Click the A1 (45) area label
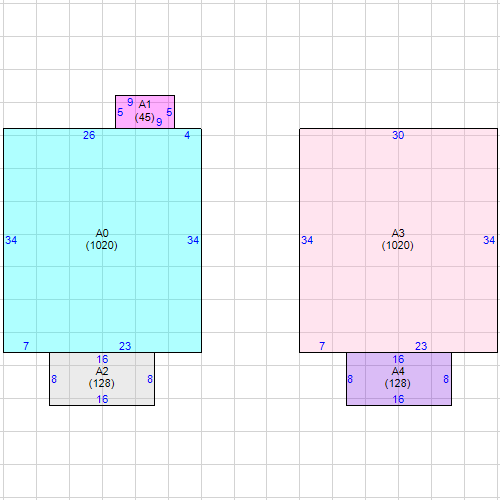The height and width of the screenshot is (500, 500). pyautogui.click(x=145, y=111)
